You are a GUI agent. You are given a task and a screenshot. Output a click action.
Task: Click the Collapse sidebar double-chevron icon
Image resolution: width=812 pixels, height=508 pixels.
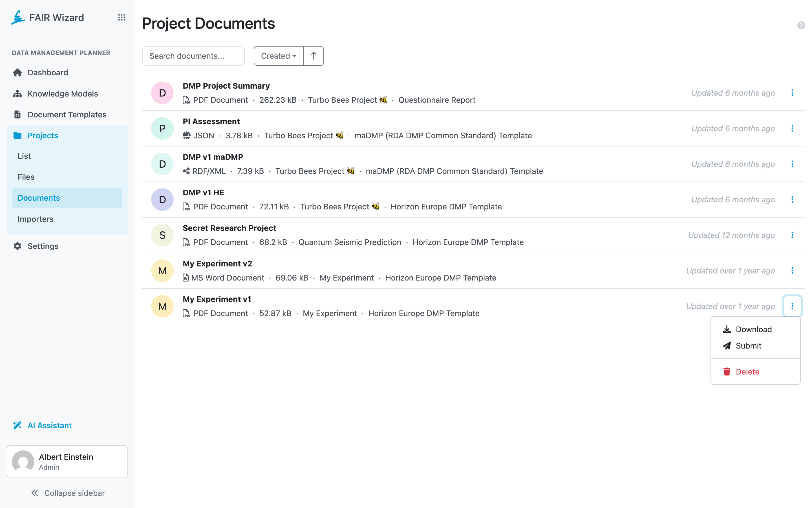pyautogui.click(x=35, y=493)
